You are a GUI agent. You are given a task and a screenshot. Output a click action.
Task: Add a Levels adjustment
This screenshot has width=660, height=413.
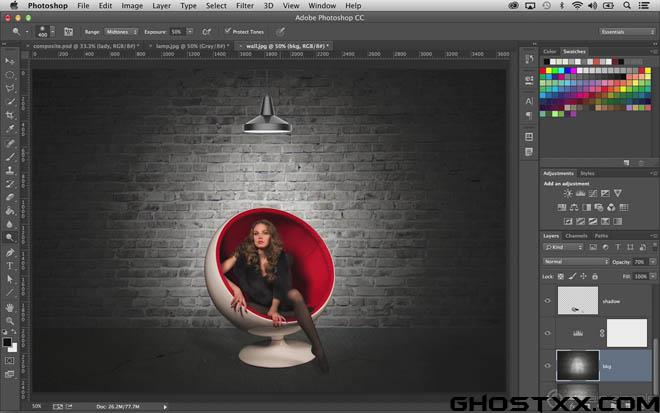(x=580, y=193)
